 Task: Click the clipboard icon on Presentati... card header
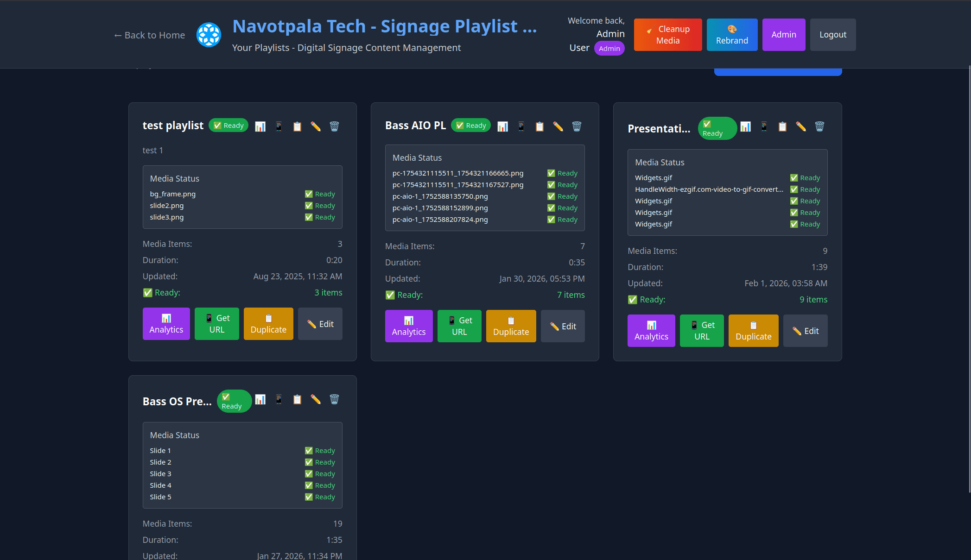tap(782, 126)
